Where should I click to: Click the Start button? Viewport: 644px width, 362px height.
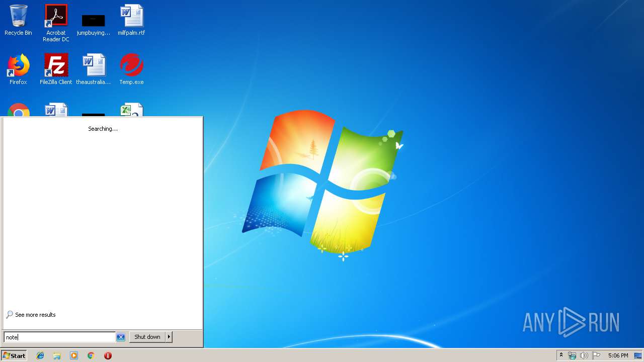click(14, 355)
